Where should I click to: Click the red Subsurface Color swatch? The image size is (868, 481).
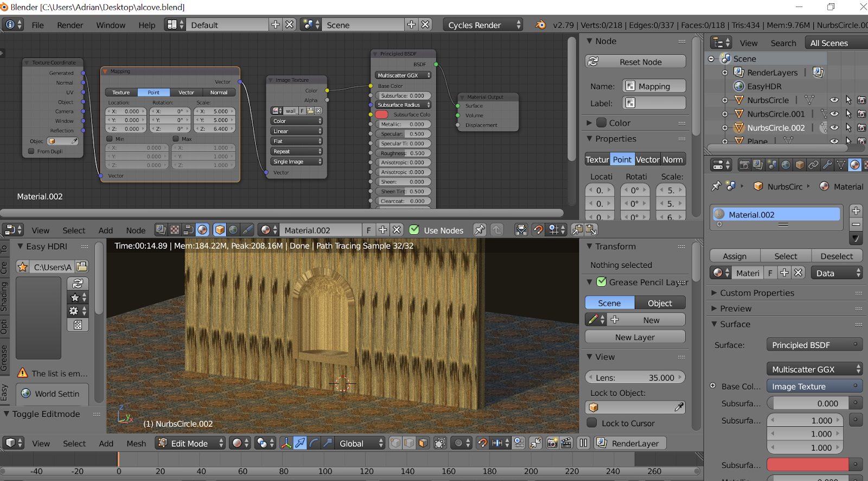807,465
